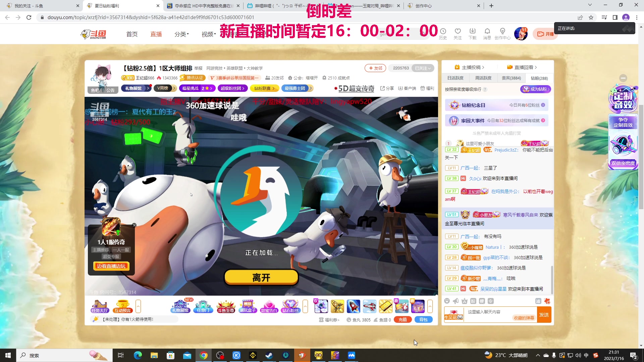
Task: Open the 钻石粉丝 diamond fan icon
Action: pos(290,306)
